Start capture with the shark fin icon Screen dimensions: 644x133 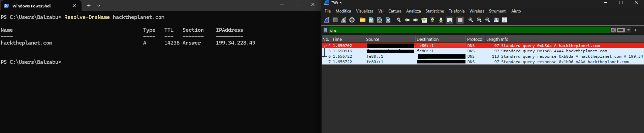click(x=327, y=20)
